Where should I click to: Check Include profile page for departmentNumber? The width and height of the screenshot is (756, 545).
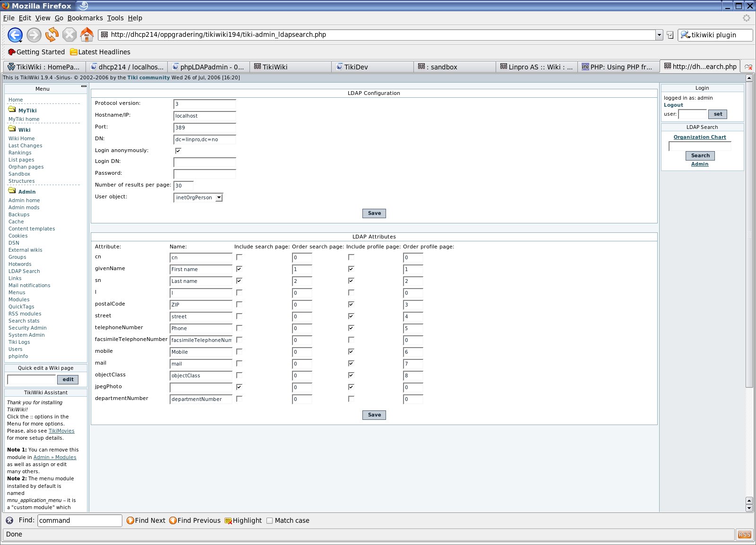click(351, 399)
